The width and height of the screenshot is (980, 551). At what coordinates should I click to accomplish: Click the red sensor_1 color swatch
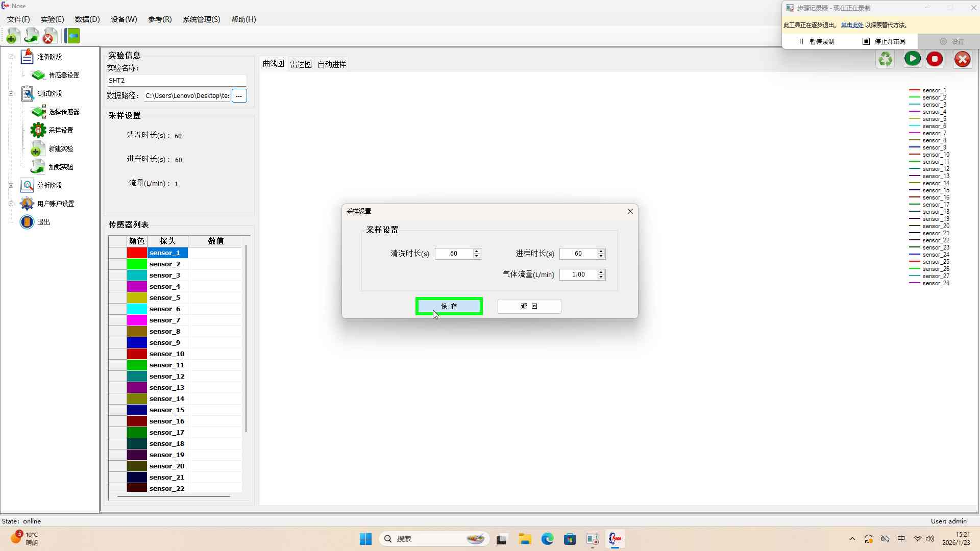[137, 253]
